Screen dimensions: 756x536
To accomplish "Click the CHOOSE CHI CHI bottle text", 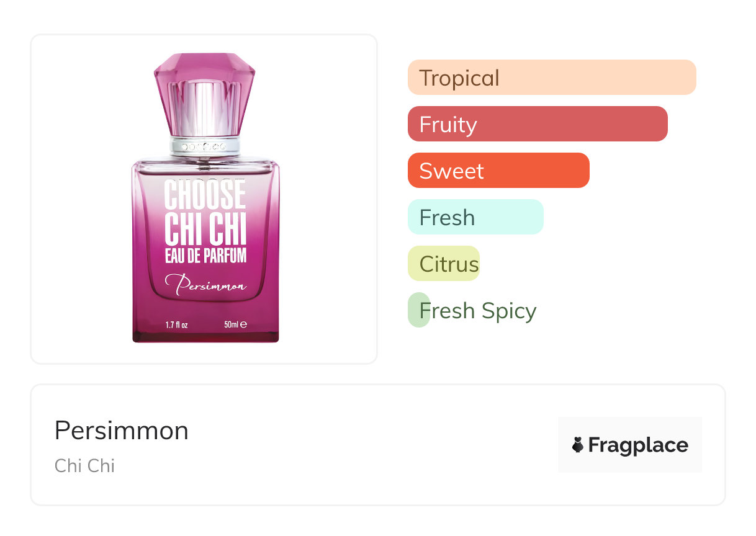I will click(205, 212).
